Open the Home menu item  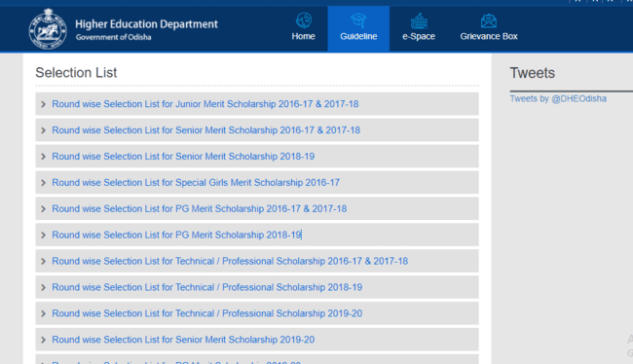[303, 29]
